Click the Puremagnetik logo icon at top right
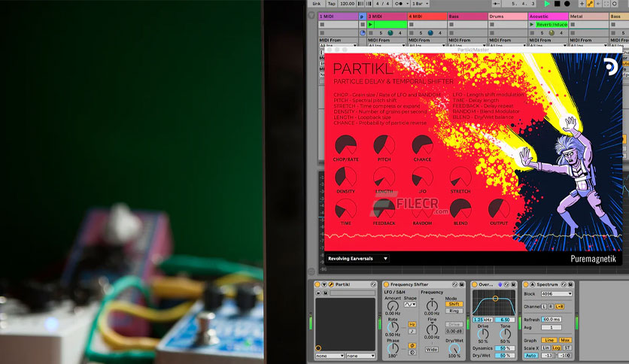 pyautogui.click(x=611, y=66)
